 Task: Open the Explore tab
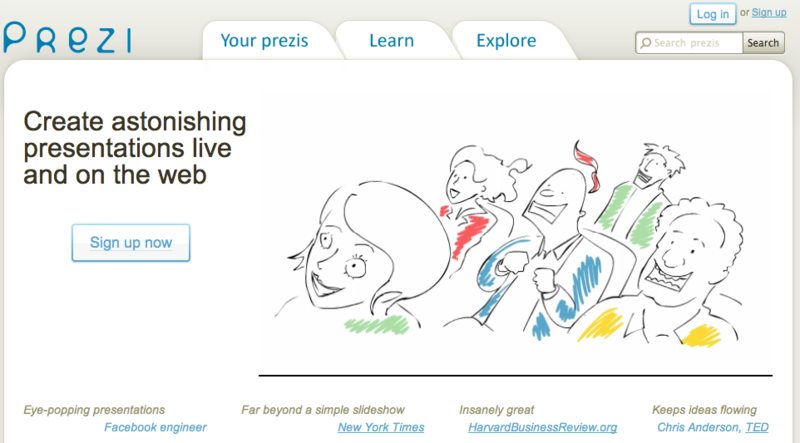coord(506,41)
